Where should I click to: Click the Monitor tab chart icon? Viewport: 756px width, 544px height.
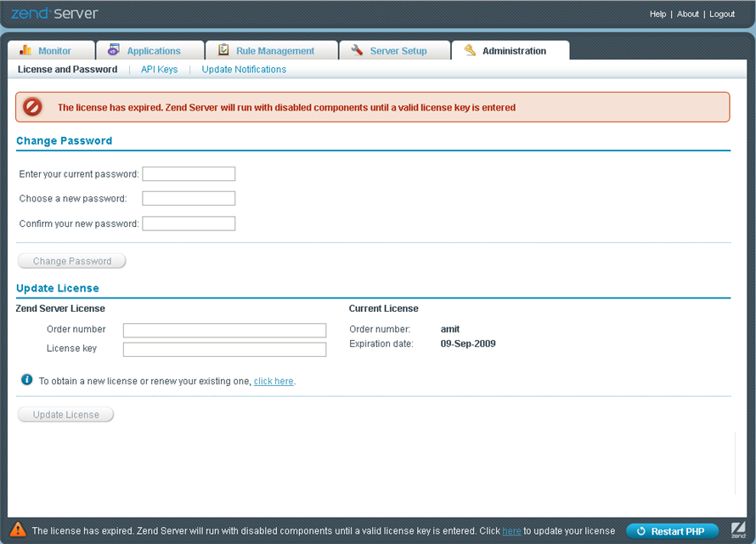pos(25,50)
